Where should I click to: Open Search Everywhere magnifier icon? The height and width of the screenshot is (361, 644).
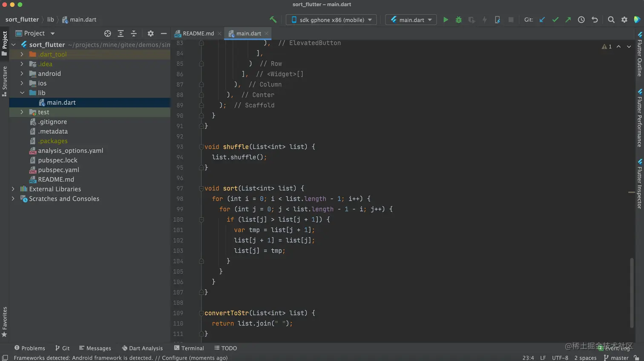611,20
